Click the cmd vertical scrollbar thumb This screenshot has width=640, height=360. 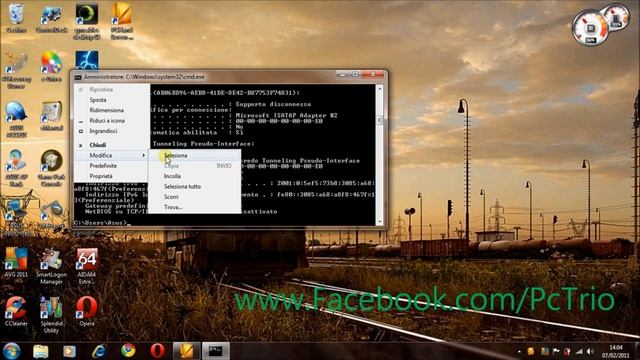point(379,120)
